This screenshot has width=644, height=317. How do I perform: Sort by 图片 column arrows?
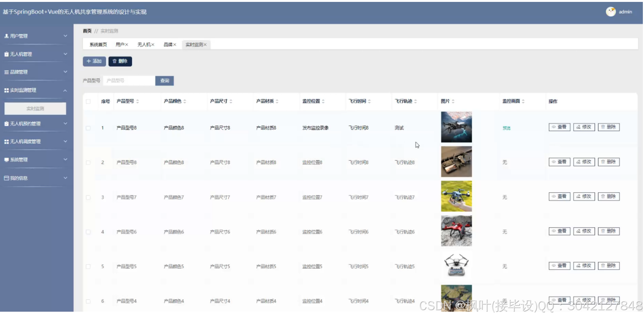[x=453, y=101]
